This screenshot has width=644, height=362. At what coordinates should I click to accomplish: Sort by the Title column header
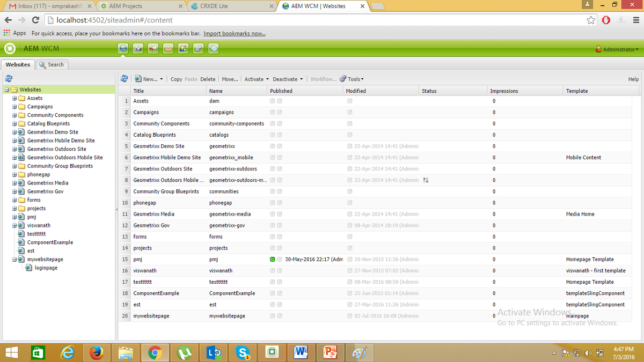(169, 91)
